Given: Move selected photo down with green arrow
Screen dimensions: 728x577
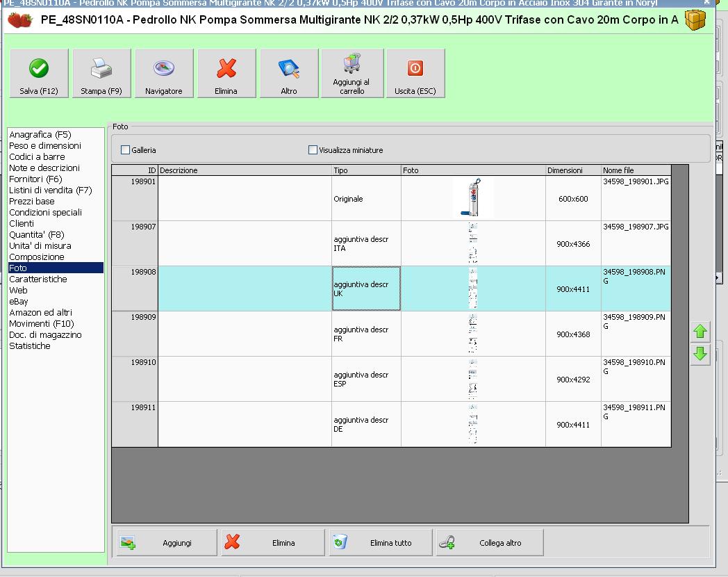Looking at the screenshot, I should pyautogui.click(x=700, y=355).
